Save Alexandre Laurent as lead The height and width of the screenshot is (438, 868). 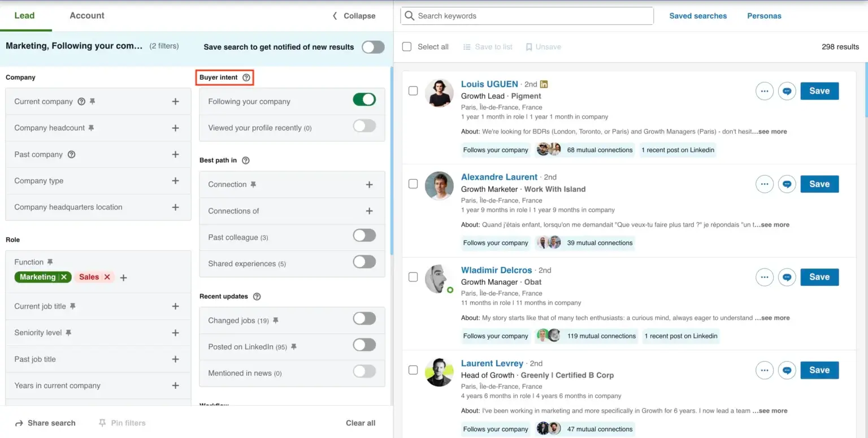click(819, 184)
